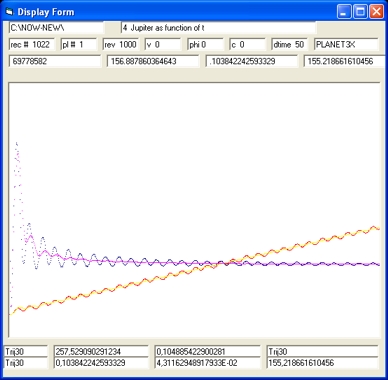Click the C:\NOW-NEW\ path field
The image size is (388, 380).
56,28
